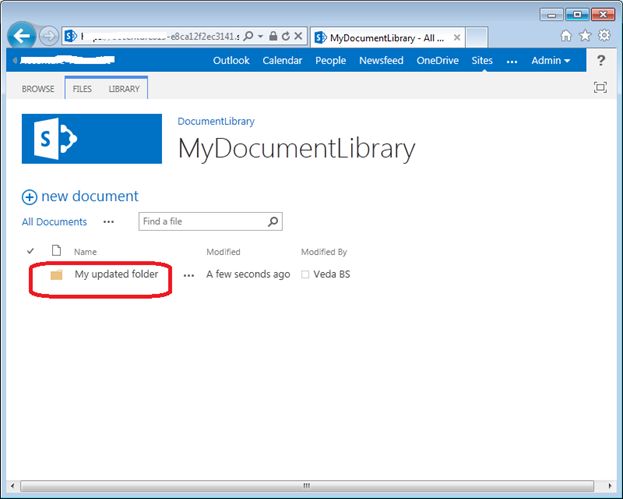The image size is (623, 499).
Task: Minimize the browser window
Action: click(x=551, y=15)
